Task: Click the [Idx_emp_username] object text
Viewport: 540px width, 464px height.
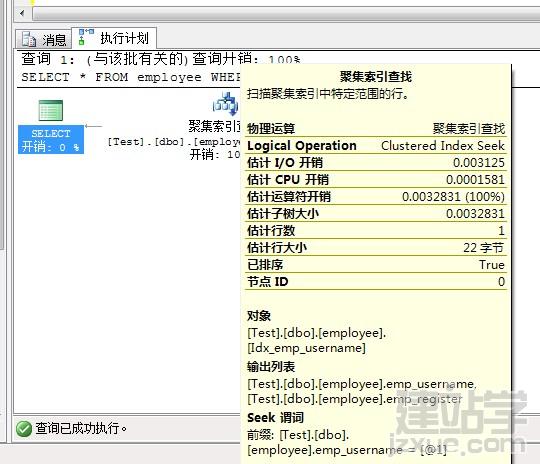Action: [x=306, y=348]
